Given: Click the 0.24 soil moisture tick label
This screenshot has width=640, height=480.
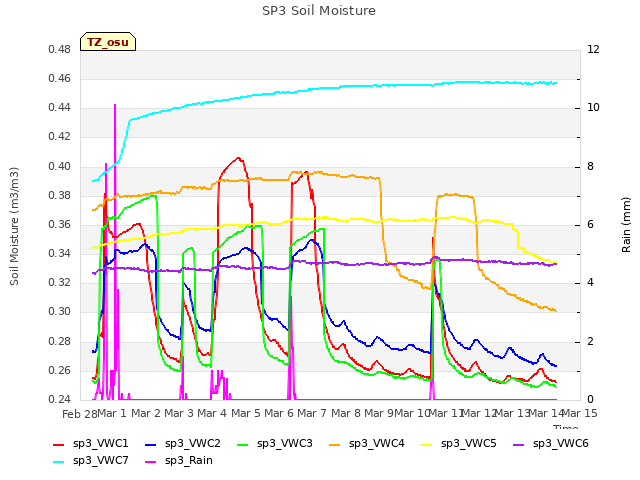Looking at the screenshot, I should [60, 399].
